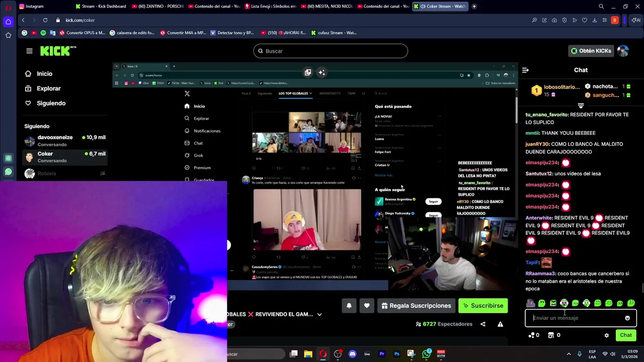Open chat settings gear
Screen dimensions: 644x362
(x=606, y=335)
